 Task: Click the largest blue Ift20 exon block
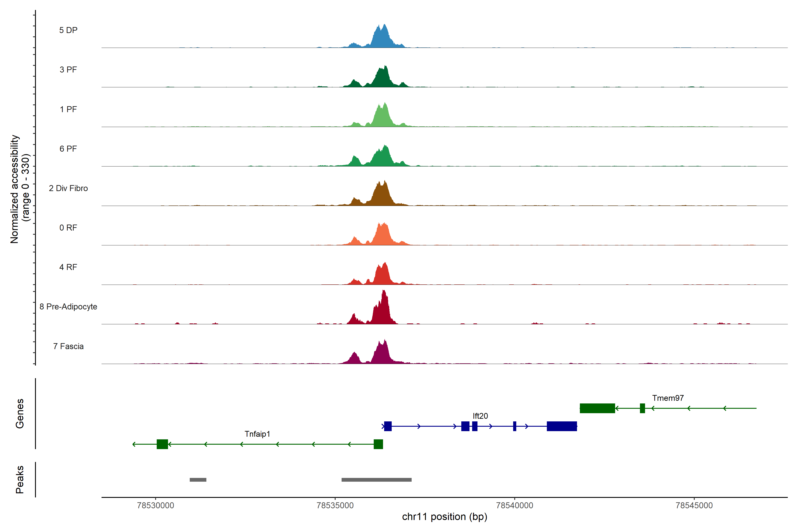561,426
